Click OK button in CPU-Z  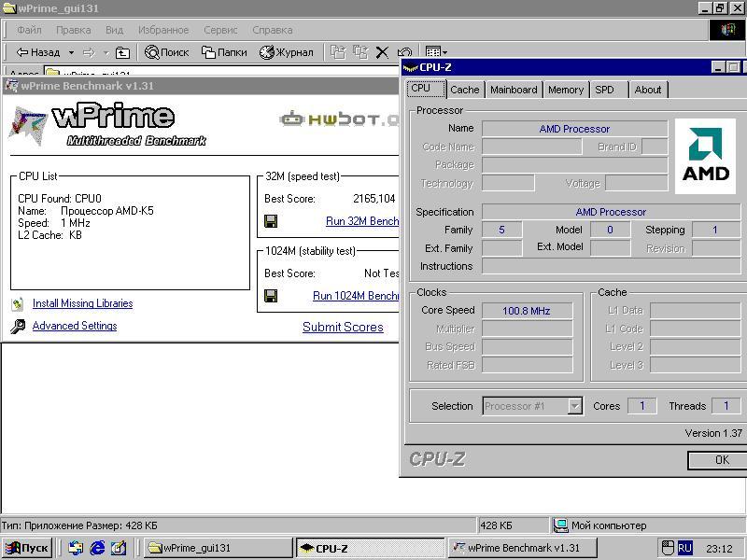pyautogui.click(x=717, y=460)
